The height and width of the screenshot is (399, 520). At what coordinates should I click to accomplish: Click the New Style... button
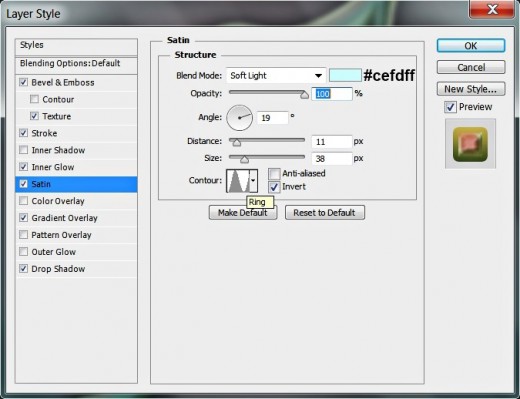click(471, 89)
